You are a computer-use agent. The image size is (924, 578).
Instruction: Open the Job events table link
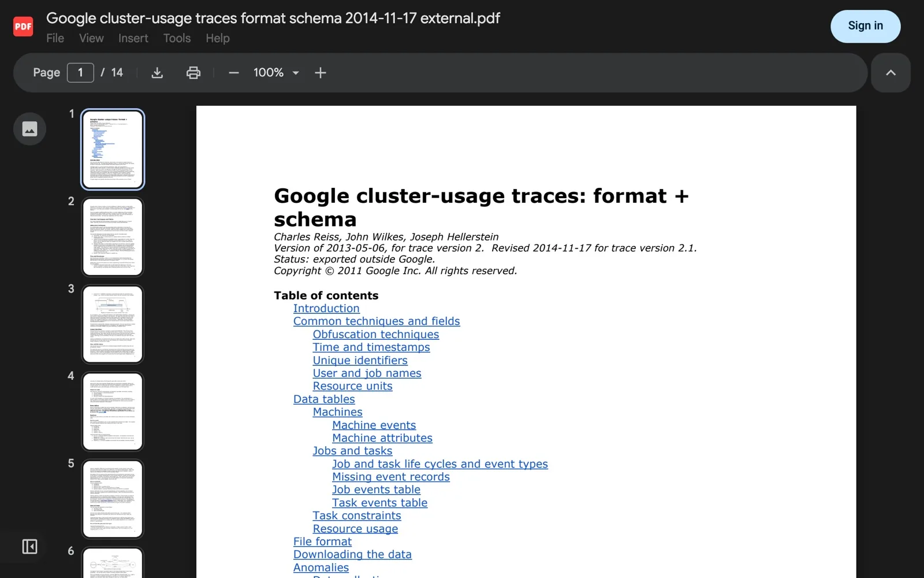tap(377, 490)
